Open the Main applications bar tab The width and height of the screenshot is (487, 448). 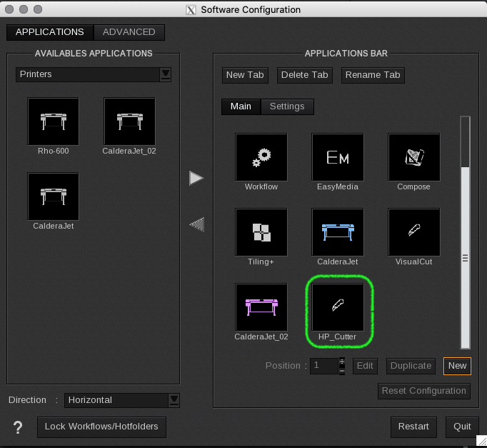241,106
